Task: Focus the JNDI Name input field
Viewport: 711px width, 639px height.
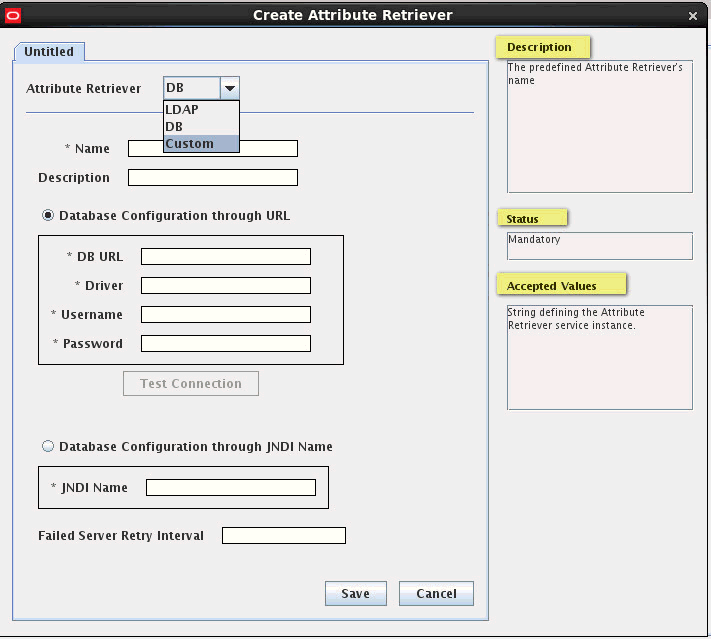Action: click(231, 488)
